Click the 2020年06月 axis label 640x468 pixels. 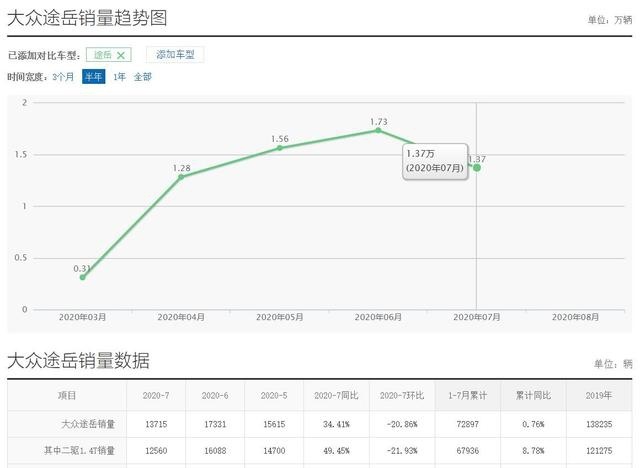tap(378, 317)
